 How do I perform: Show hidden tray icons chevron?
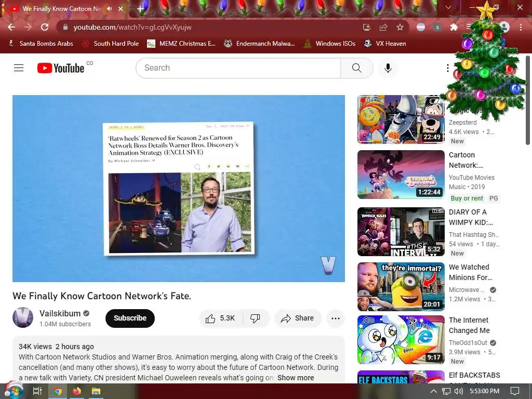434,391
